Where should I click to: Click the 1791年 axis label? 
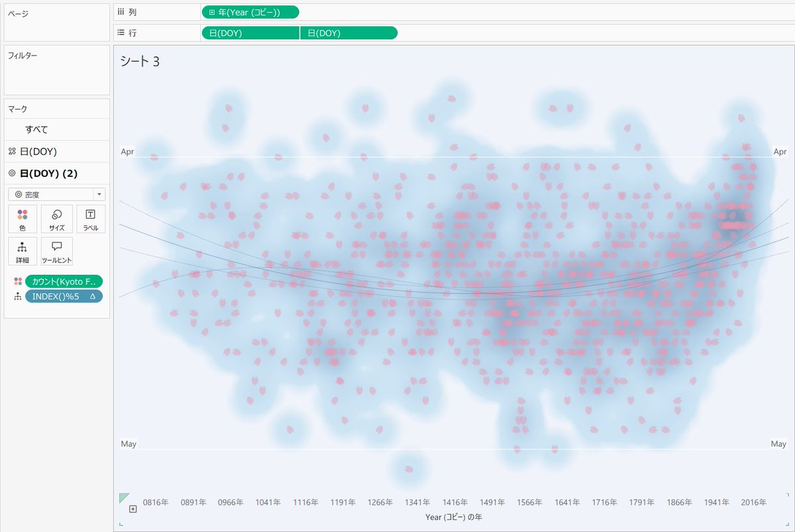click(x=643, y=502)
